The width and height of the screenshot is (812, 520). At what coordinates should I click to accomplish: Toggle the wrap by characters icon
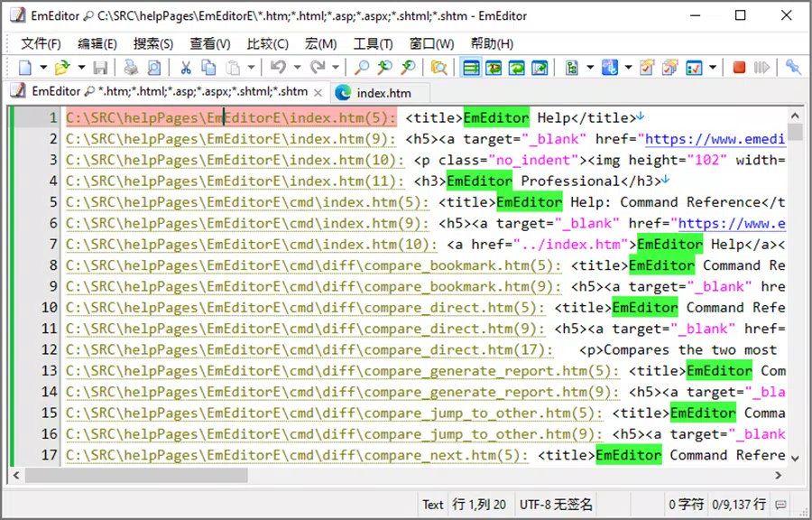click(x=494, y=68)
